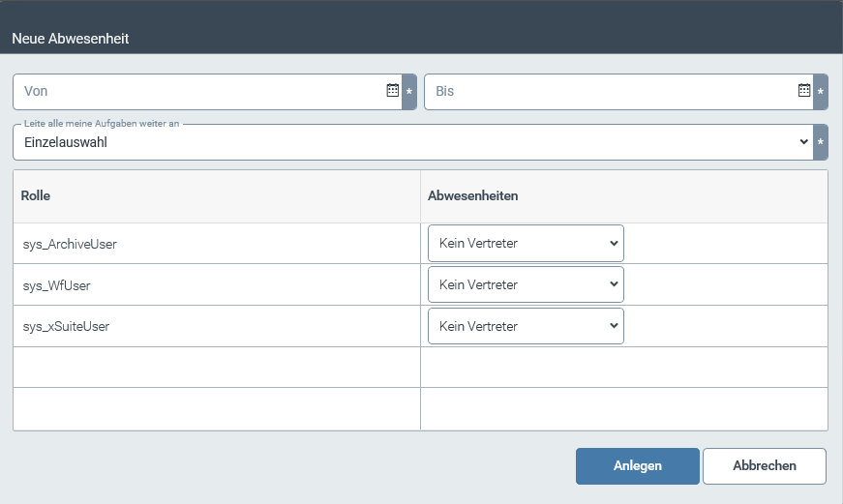Image resolution: width=843 pixels, height=504 pixels.
Task: Click the Abwesenheiten column header
Action: [x=473, y=195]
